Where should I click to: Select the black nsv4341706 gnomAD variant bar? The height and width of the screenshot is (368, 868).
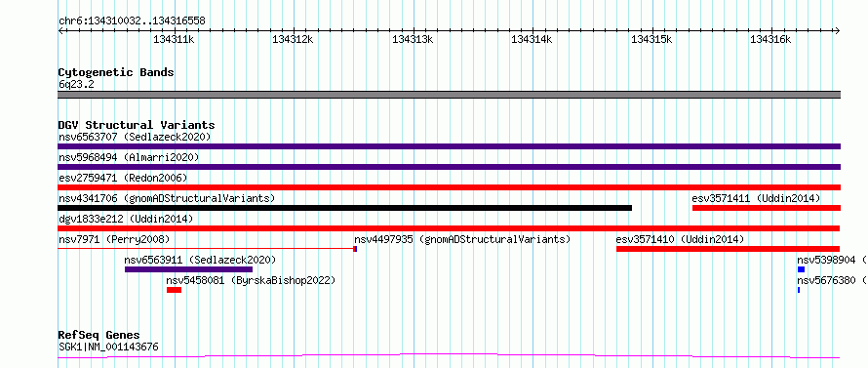[345, 208]
